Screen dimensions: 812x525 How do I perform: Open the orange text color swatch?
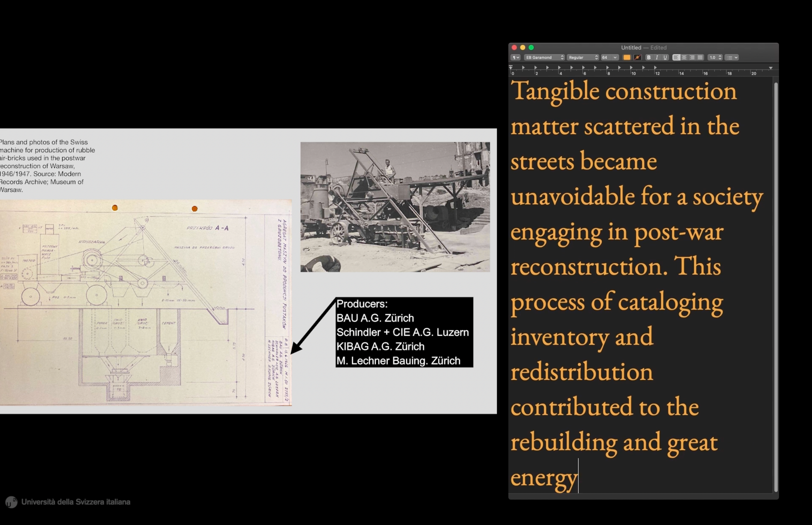click(627, 58)
